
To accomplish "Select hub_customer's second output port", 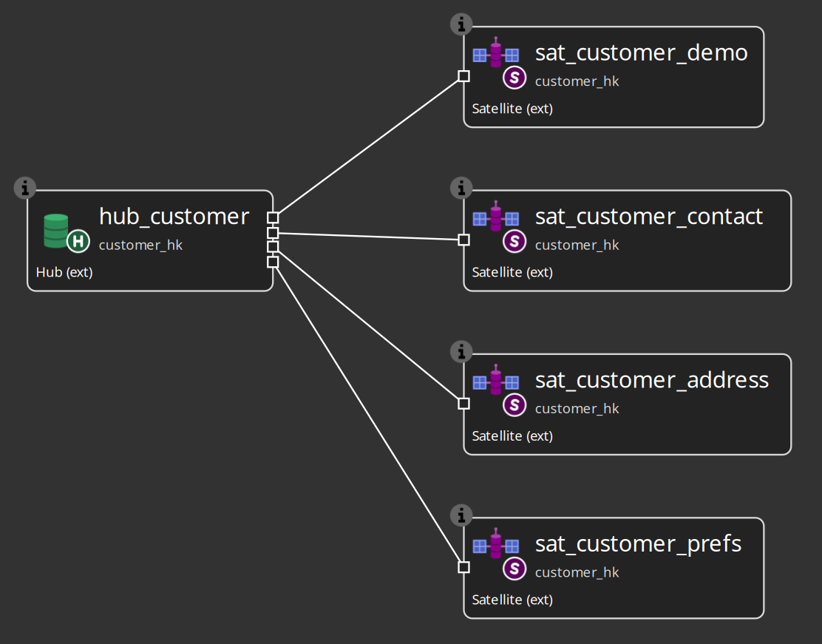I will (273, 232).
